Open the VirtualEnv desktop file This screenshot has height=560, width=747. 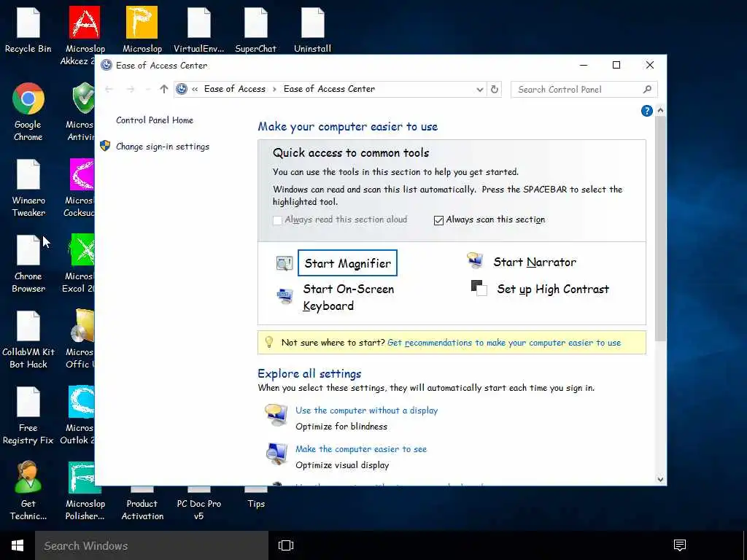pos(198,28)
